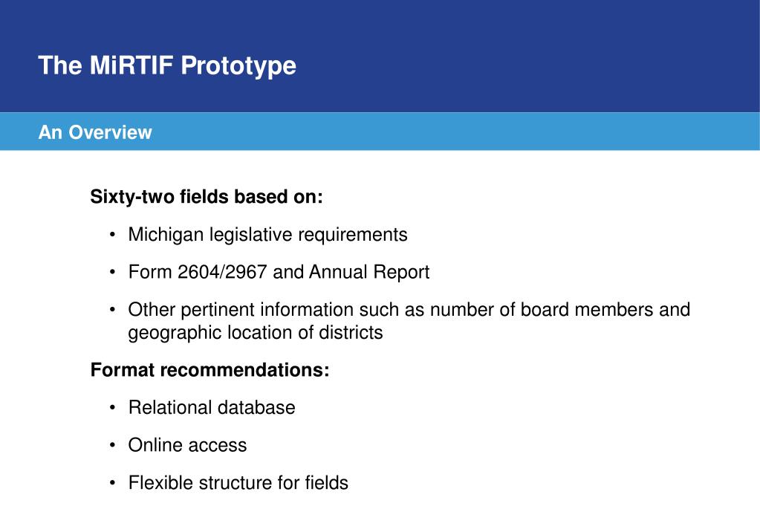760x532 pixels.
Task: Click the slide title 'The MiRTIF Prototype'
Action: [x=166, y=65]
